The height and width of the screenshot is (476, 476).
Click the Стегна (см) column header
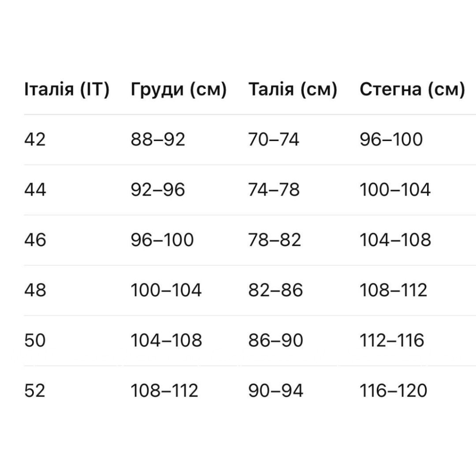click(x=412, y=89)
